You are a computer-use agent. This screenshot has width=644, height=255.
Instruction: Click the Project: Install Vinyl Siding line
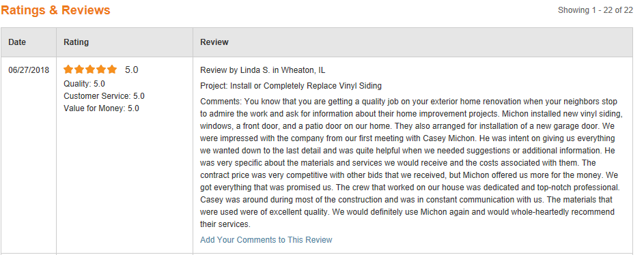(x=291, y=86)
